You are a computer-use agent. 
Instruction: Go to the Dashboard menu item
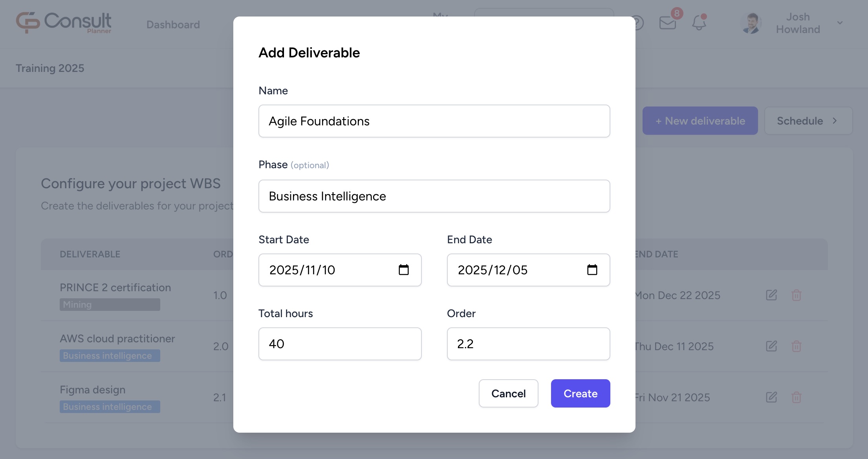point(173,24)
